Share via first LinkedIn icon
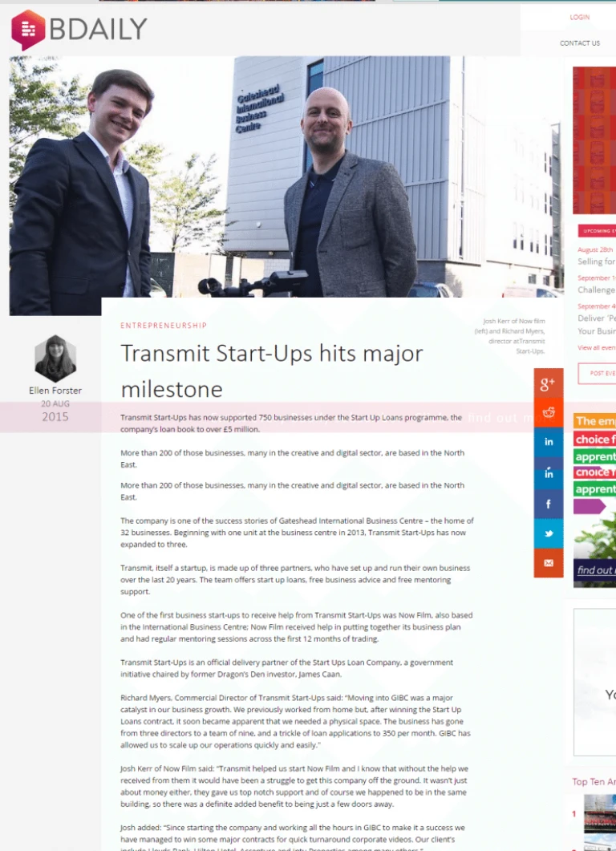 [548, 442]
